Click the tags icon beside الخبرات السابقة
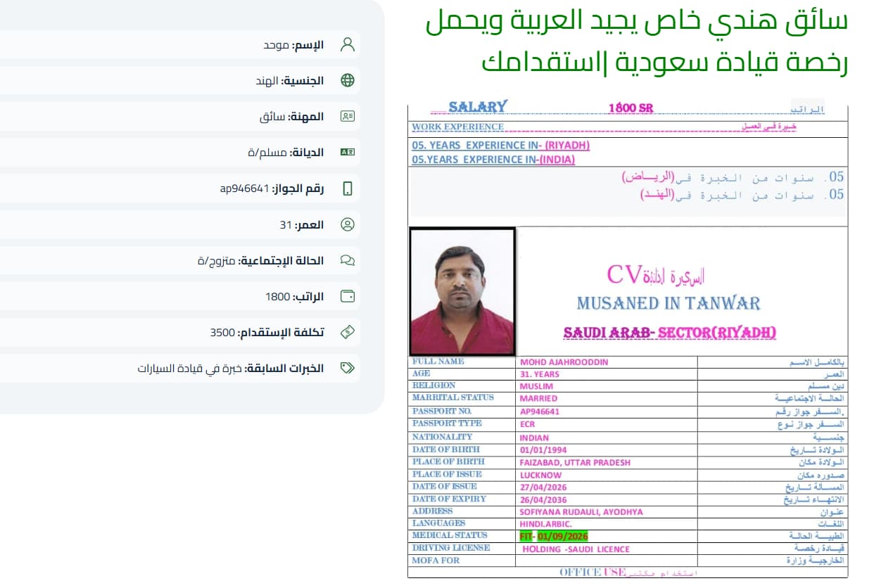Screen dimensions: 874x588 [x=348, y=369]
